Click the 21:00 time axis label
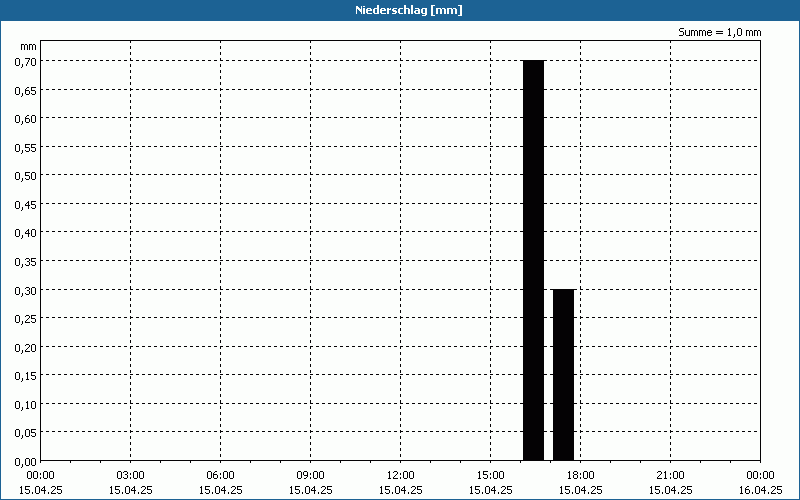The height and width of the screenshot is (500, 800). pos(670,476)
